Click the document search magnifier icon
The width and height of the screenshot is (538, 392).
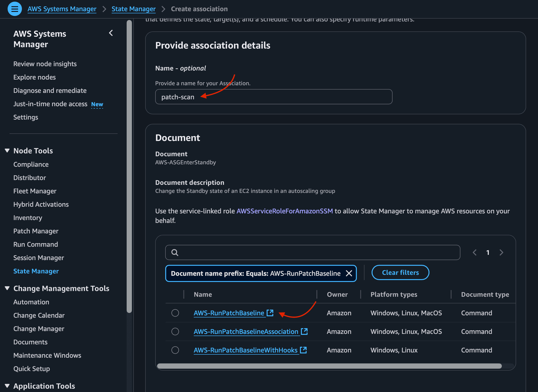(175, 252)
